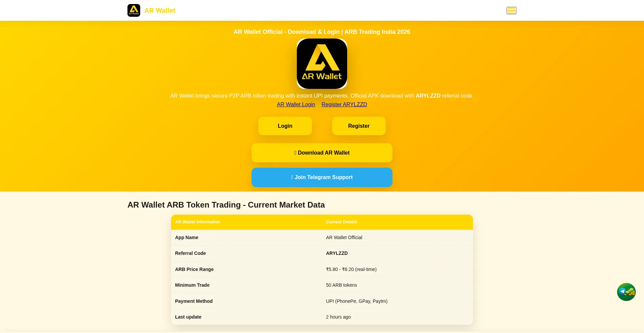Image resolution: width=644 pixels, height=333 pixels.
Task: Click the Join Telegram Support button
Action: (322, 177)
